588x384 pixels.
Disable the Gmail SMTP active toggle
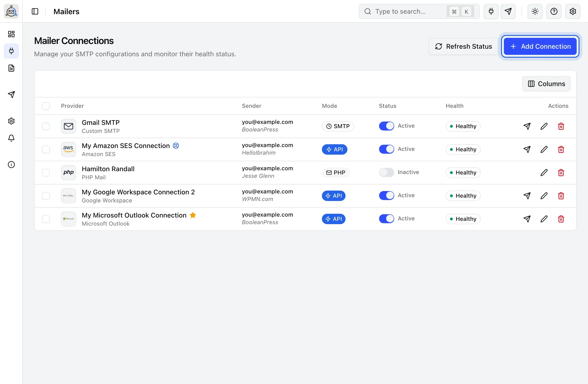(386, 126)
